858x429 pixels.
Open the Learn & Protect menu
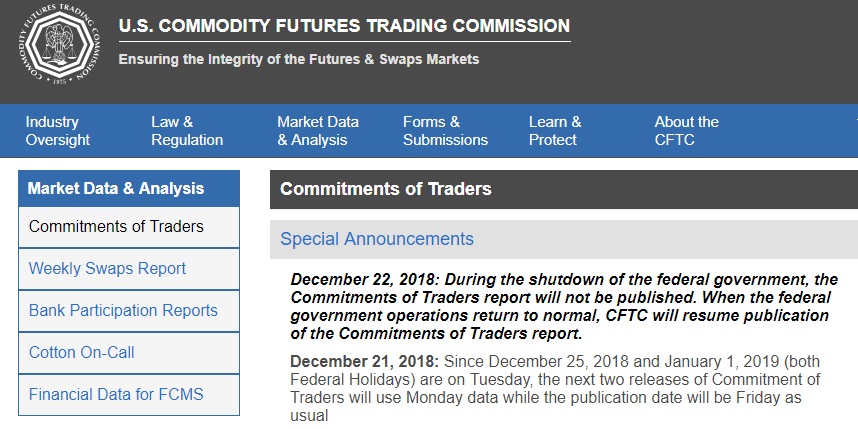click(x=555, y=131)
